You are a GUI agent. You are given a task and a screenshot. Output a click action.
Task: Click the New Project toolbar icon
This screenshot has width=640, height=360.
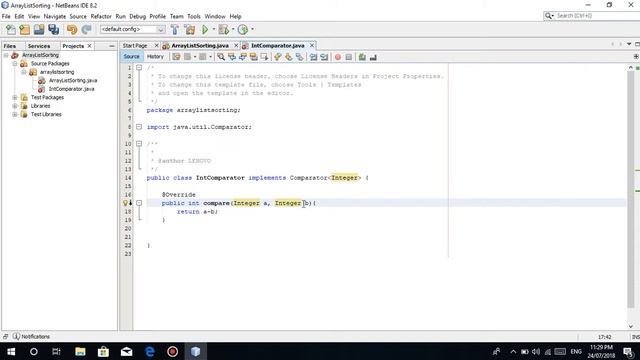(24, 29)
